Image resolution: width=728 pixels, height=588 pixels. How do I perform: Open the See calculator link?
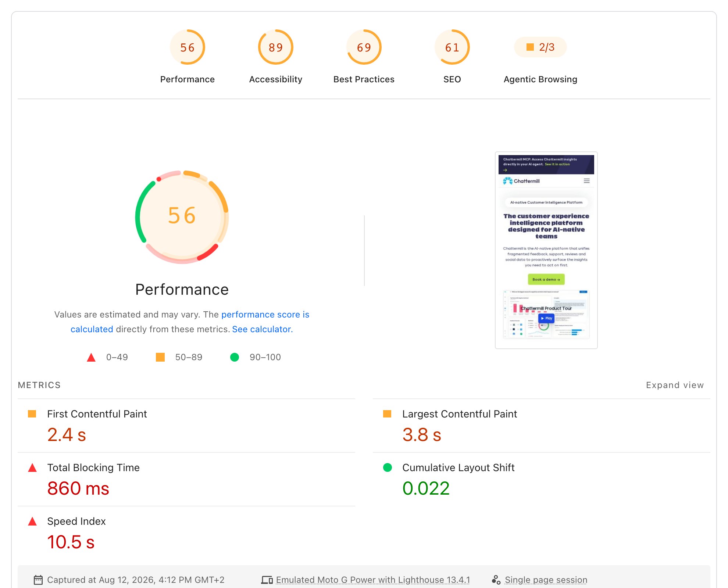(261, 329)
